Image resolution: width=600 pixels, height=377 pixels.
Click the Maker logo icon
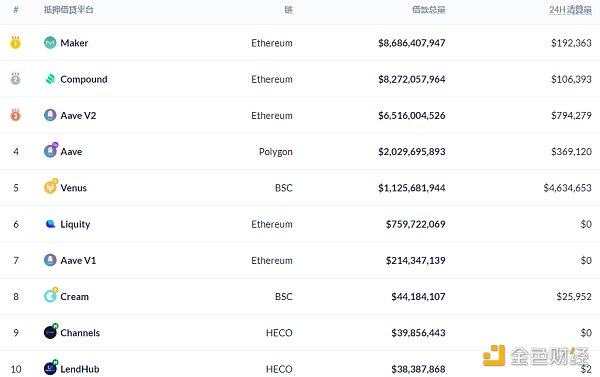click(50, 42)
